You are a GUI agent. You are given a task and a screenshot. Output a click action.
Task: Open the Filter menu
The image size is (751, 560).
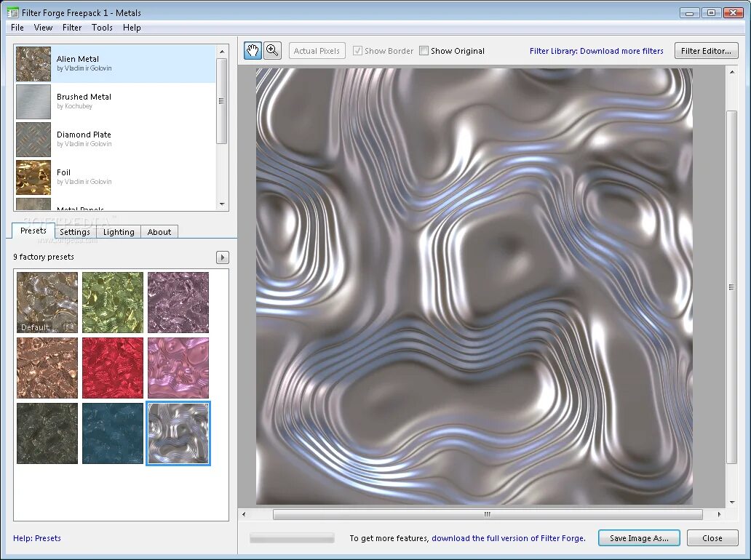[72, 28]
